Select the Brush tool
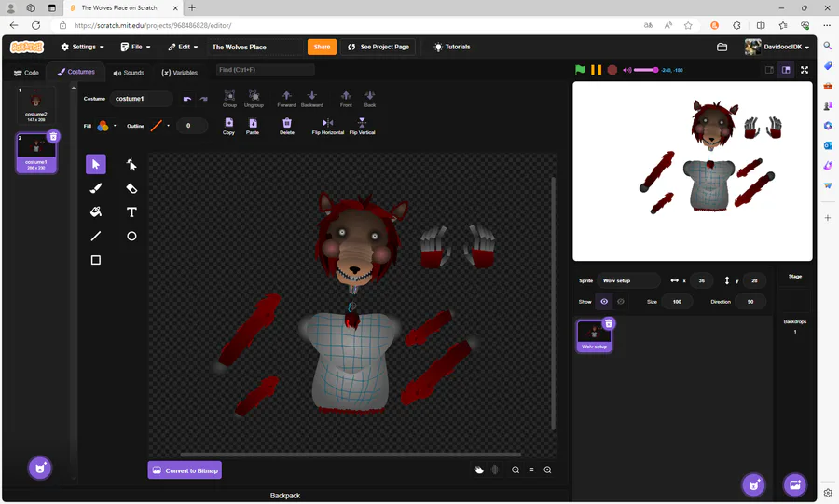839x504 pixels. pyautogui.click(x=96, y=188)
